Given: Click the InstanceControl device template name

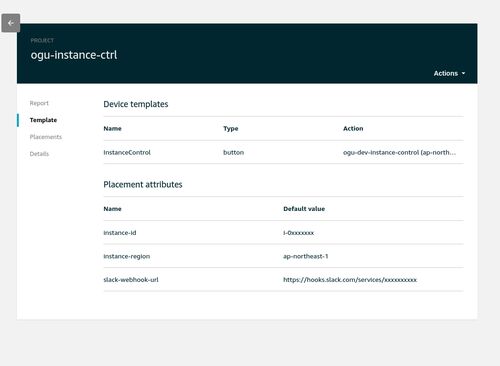Looking at the screenshot, I should [x=127, y=152].
